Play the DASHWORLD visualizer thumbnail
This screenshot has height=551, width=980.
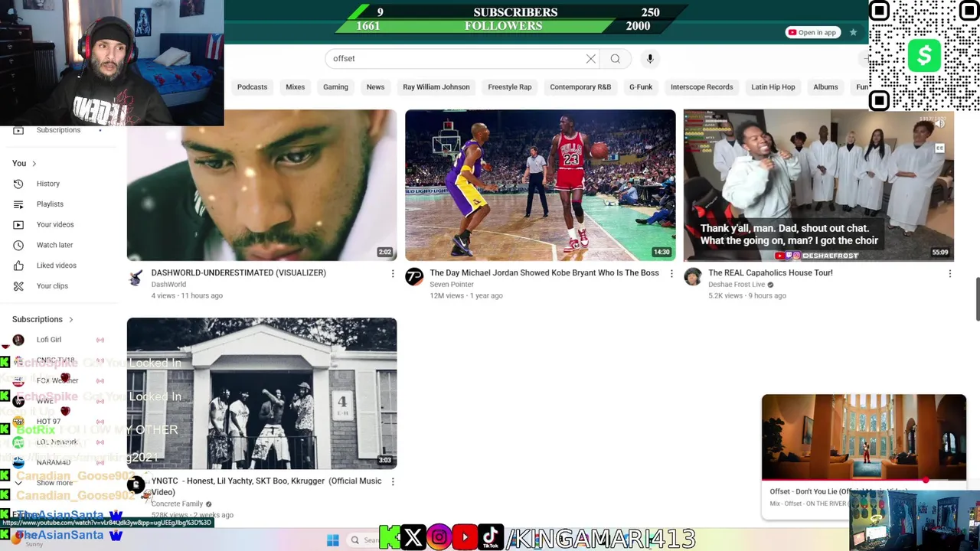coord(262,185)
